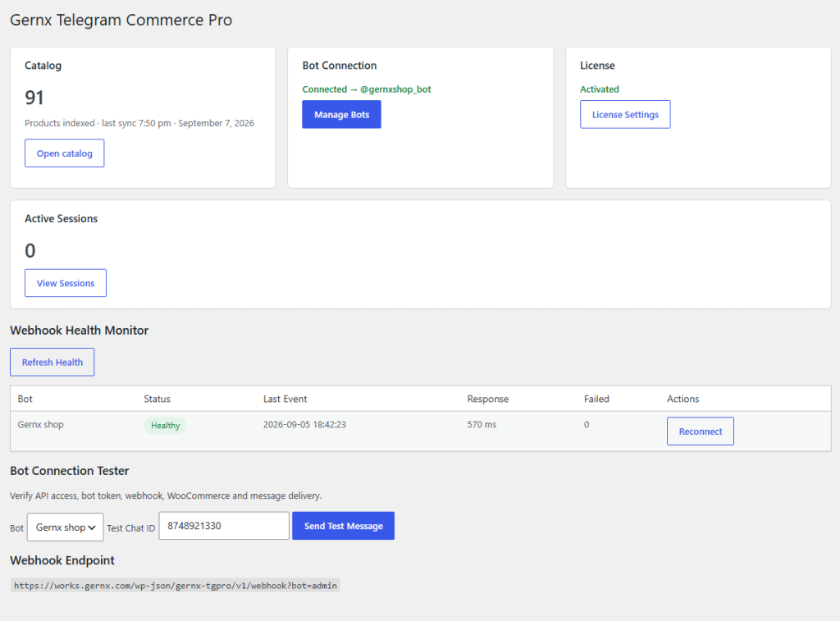Select the webhook endpoint URL
Screen dimensions: 840x621
pos(176,586)
